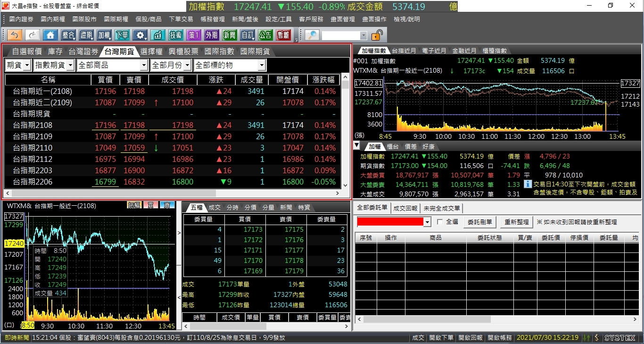
Task: Toggle the 全選 select all checkbox
Action: click(440, 222)
